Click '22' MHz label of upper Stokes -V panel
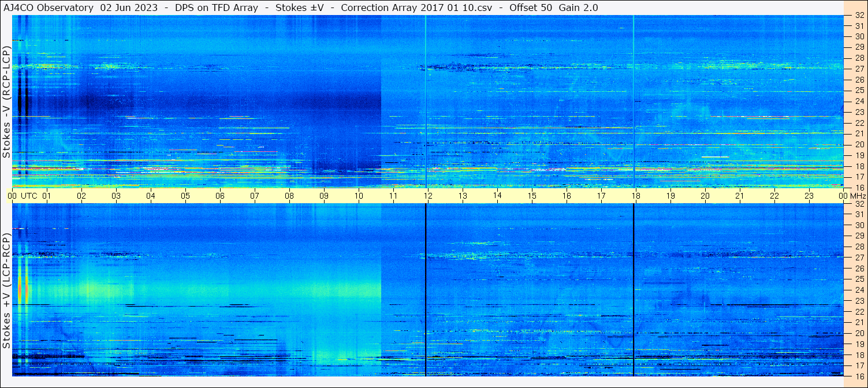Screen dimensions: 868x388 [859, 123]
